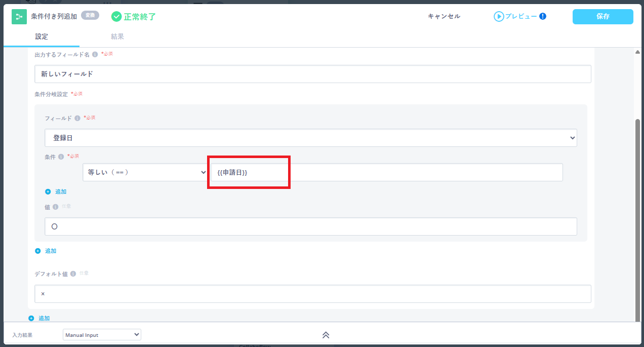Viewport: 644px width, 347px height.
Task: Click the preview play icon
Action: click(499, 17)
